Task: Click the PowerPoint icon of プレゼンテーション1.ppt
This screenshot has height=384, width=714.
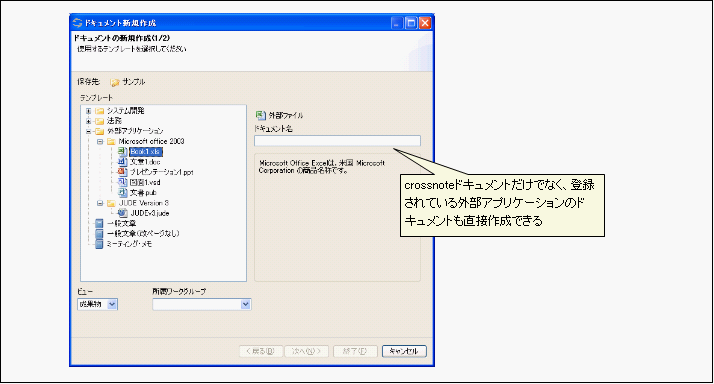Action: [122, 172]
